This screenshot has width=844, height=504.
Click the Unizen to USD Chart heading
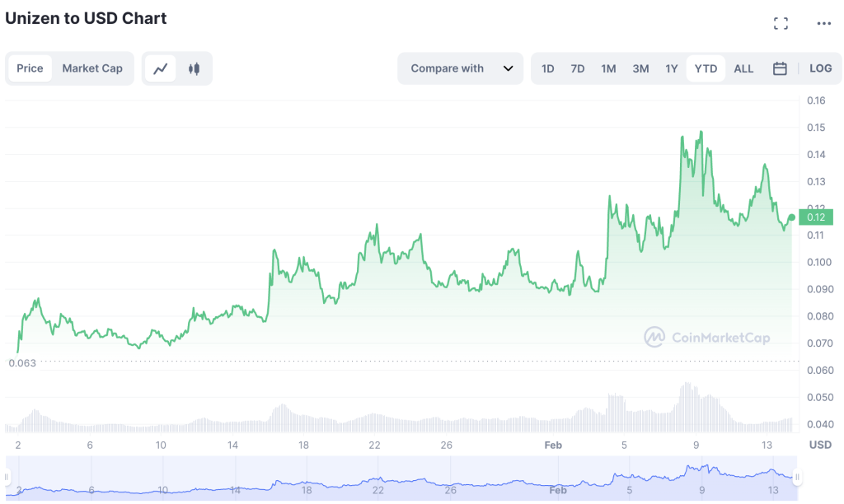pyautogui.click(x=86, y=18)
